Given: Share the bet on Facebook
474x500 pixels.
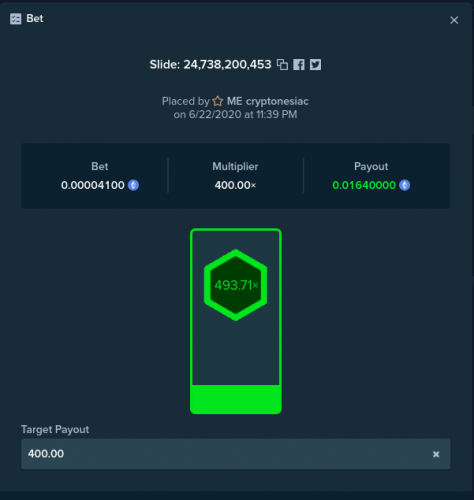Looking at the screenshot, I should pos(299,65).
